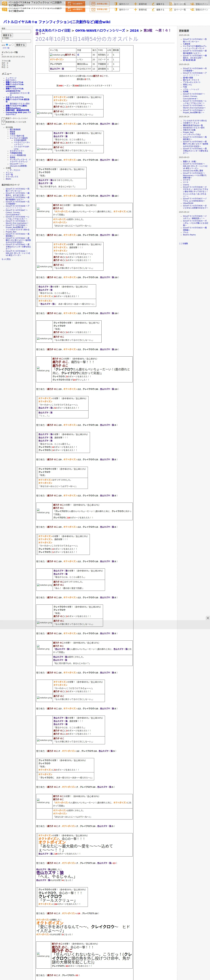The image size is (210, 980).
Task: Open 静かなオーケストラ in update history
Action: tap(191, 80)
